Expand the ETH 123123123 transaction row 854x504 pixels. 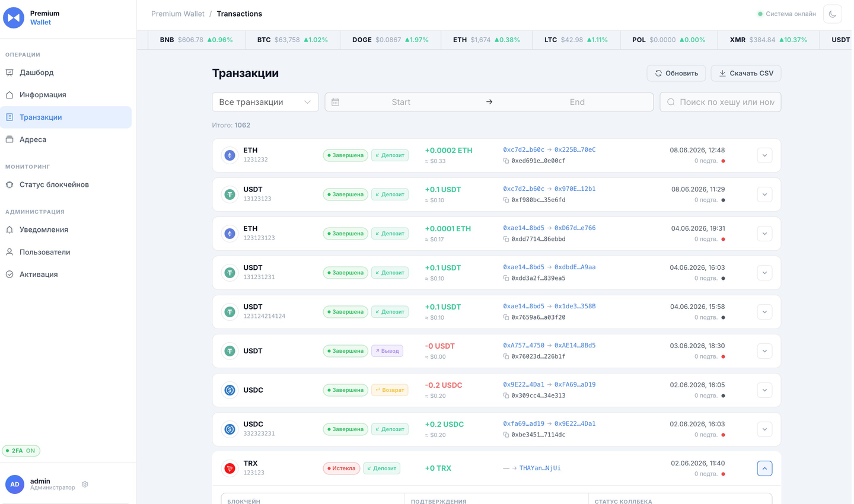[x=764, y=234]
